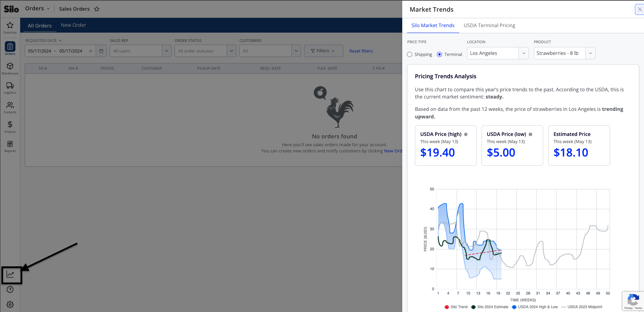Image resolution: width=644 pixels, height=312 pixels.
Task: Sort by REQS. DATE column header
Action: pos(271,68)
